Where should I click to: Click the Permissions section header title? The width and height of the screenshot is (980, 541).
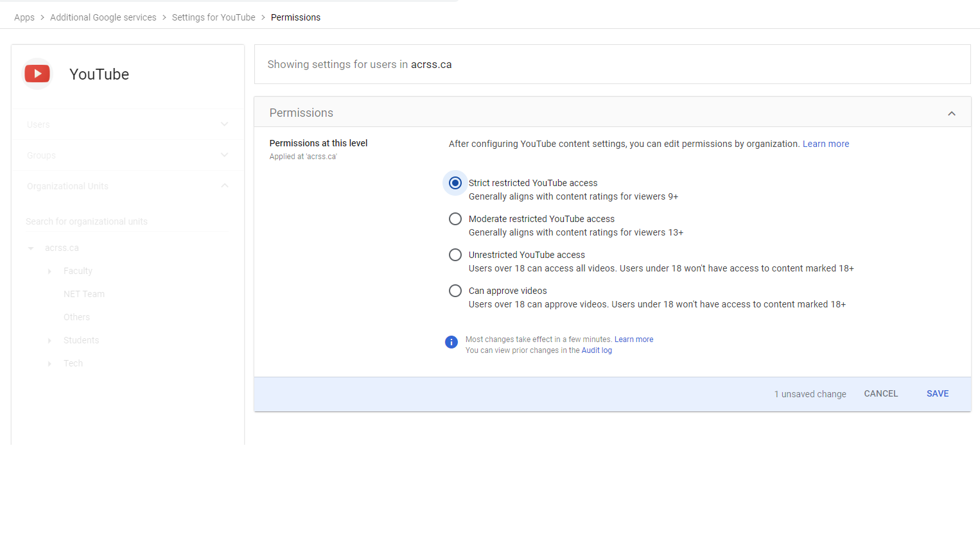tap(301, 113)
